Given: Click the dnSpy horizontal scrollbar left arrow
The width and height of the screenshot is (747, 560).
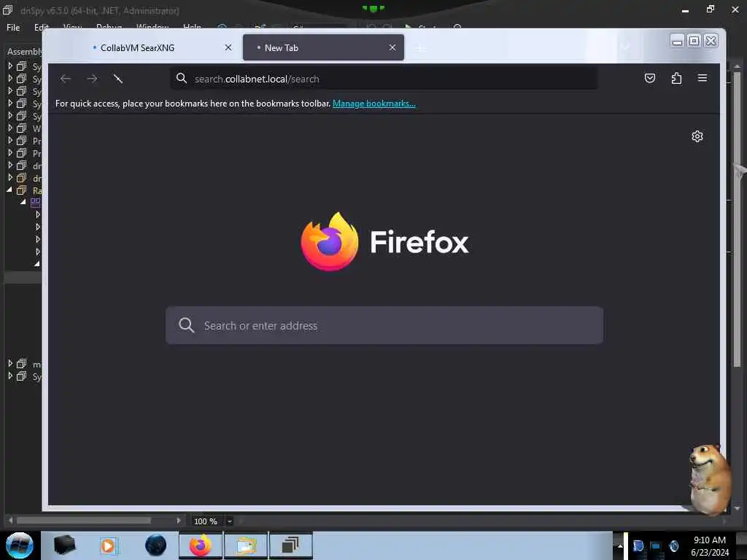Looking at the screenshot, I should coord(10,521).
